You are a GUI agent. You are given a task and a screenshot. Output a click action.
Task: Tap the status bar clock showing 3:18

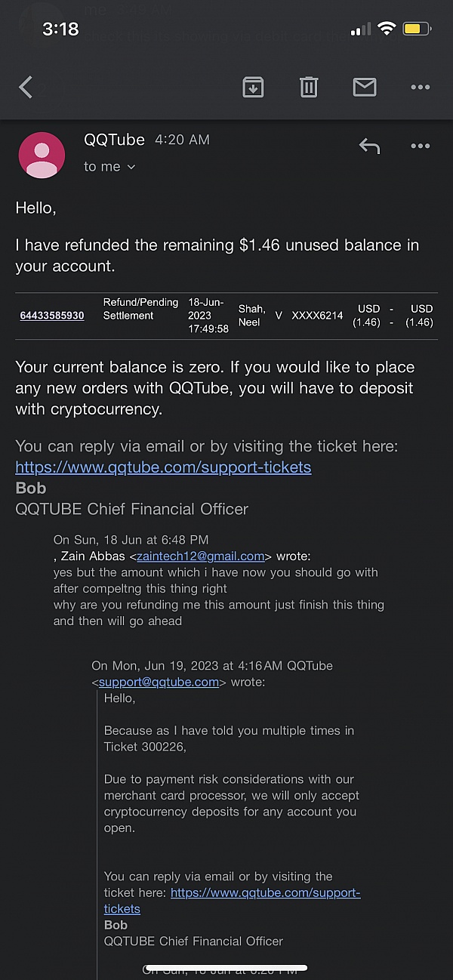point(60,29)
